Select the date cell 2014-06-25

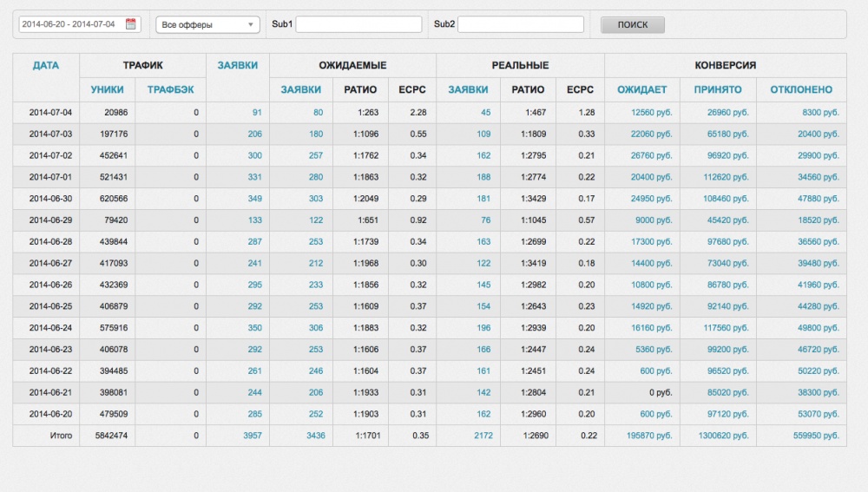50,306
